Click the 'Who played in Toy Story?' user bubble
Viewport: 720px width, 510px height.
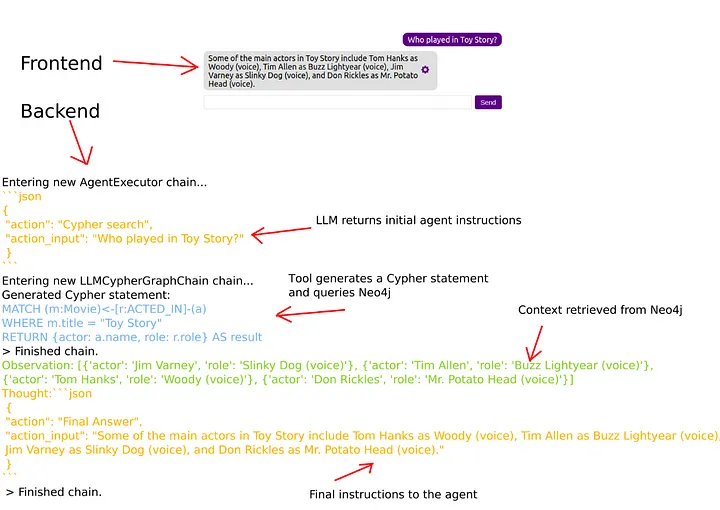pyautogui.click(x=452, y=39)
